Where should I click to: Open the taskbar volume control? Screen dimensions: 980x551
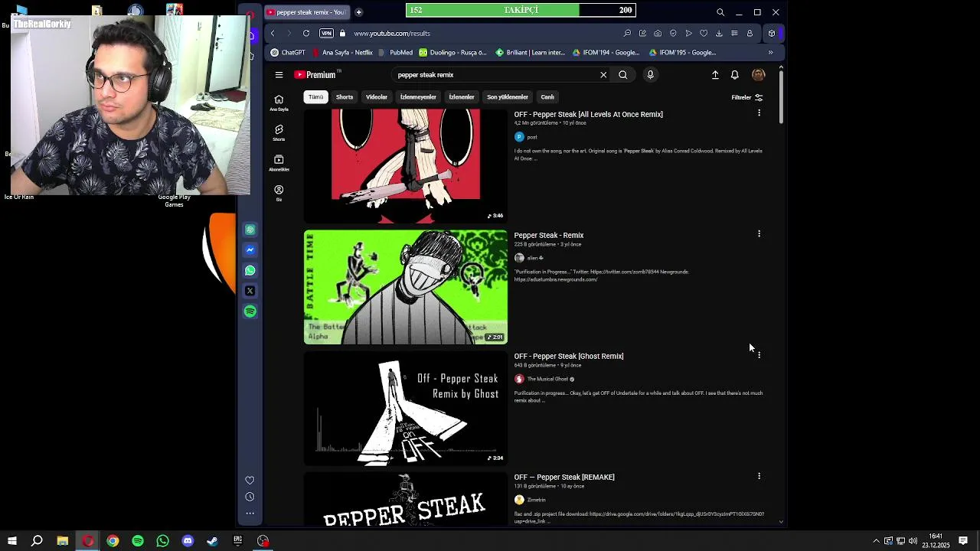click(913, 541)
